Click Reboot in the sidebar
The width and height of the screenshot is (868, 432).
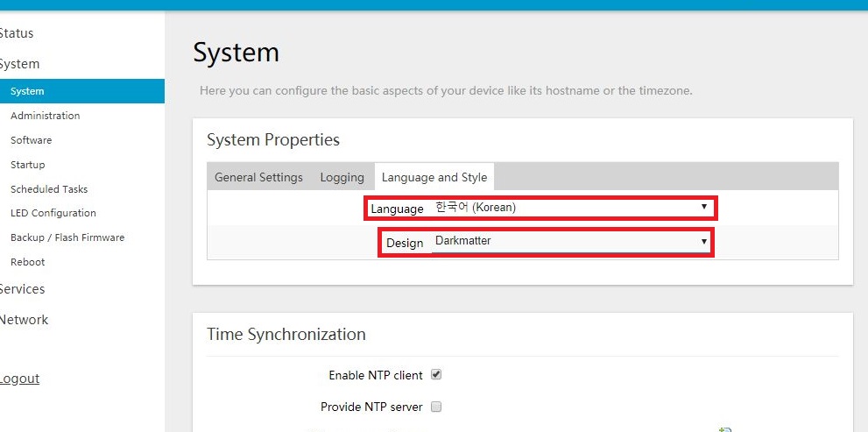tap(28, 262)
